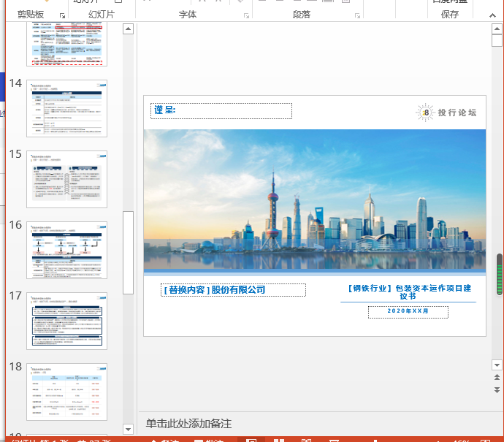This screenshot has width=504, height=442.
Task: Select the 投行论坛 logo on the slide
Action: pyautogui.click(x=446, y=113)
